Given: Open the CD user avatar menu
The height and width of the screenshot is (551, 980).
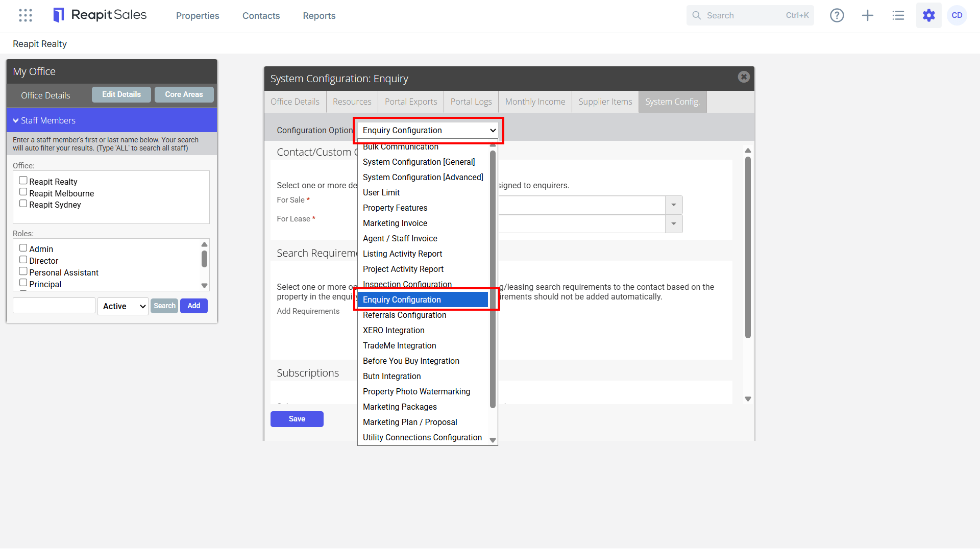Looking at the screenshot, I should (957, 15).
